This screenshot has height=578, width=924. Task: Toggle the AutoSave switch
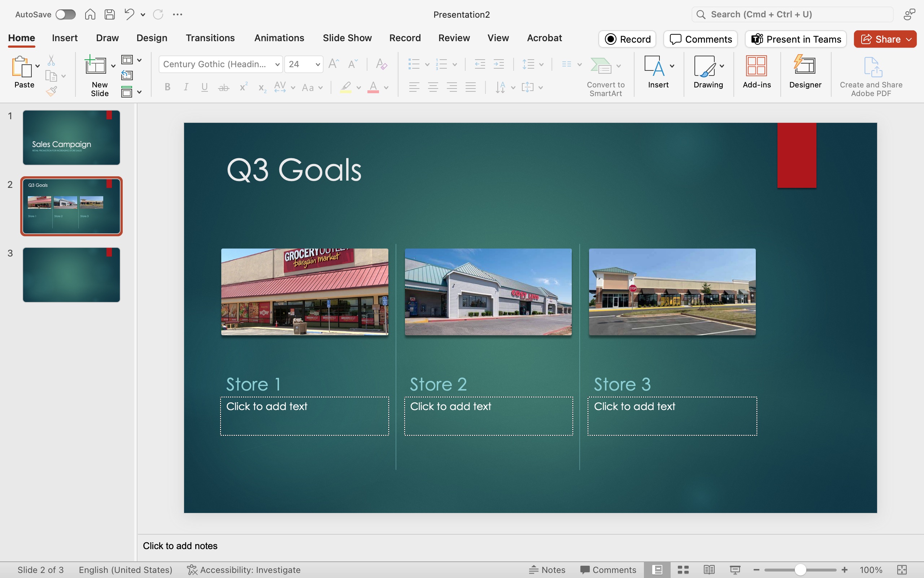point(65,14)
